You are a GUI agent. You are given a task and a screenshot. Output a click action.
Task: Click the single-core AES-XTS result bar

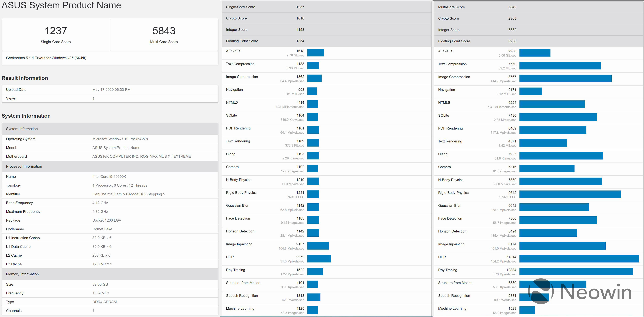coord(316,53)
